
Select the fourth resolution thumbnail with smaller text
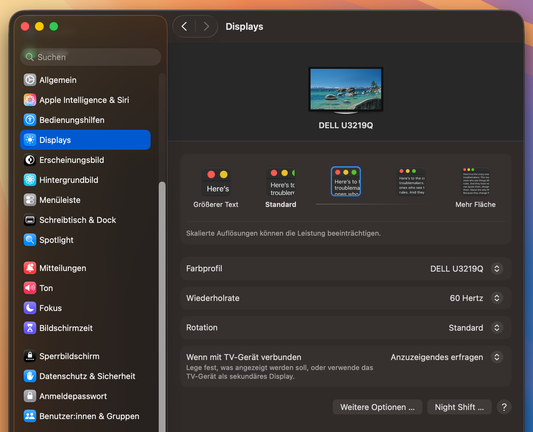[411, 182]
